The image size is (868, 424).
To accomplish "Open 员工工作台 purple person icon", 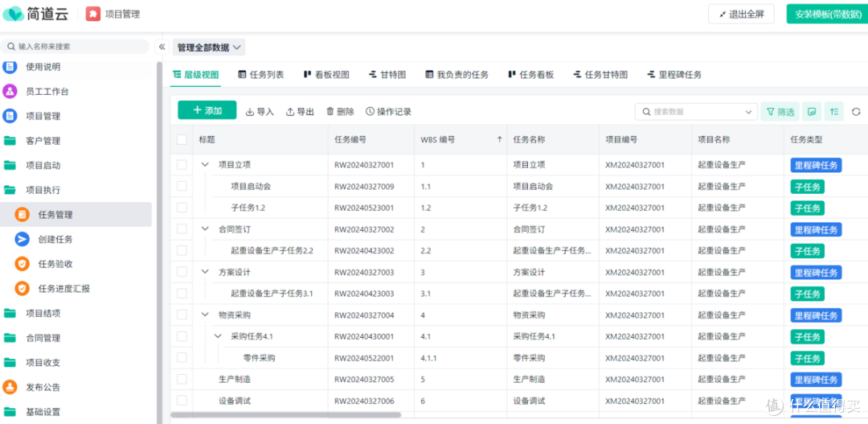I will [x=10, y=92].
